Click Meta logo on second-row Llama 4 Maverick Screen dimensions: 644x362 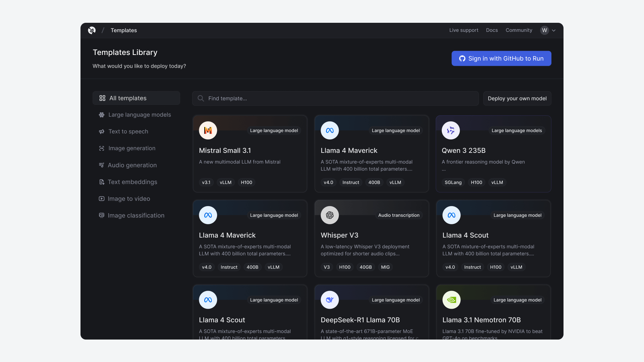click(x=208, y=215)
